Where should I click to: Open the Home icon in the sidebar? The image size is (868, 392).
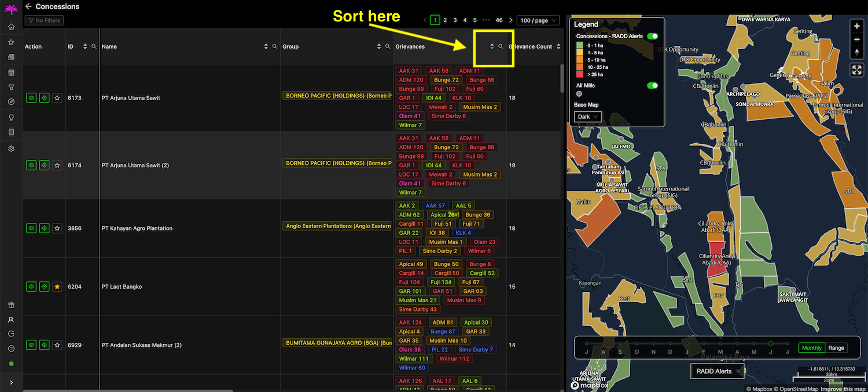tap(11, 27)
